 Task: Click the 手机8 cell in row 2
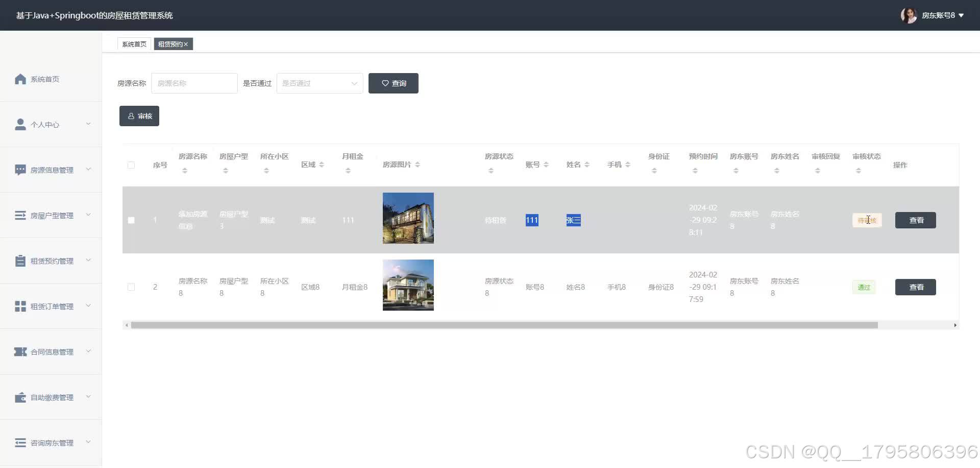(x=617, y=287)
